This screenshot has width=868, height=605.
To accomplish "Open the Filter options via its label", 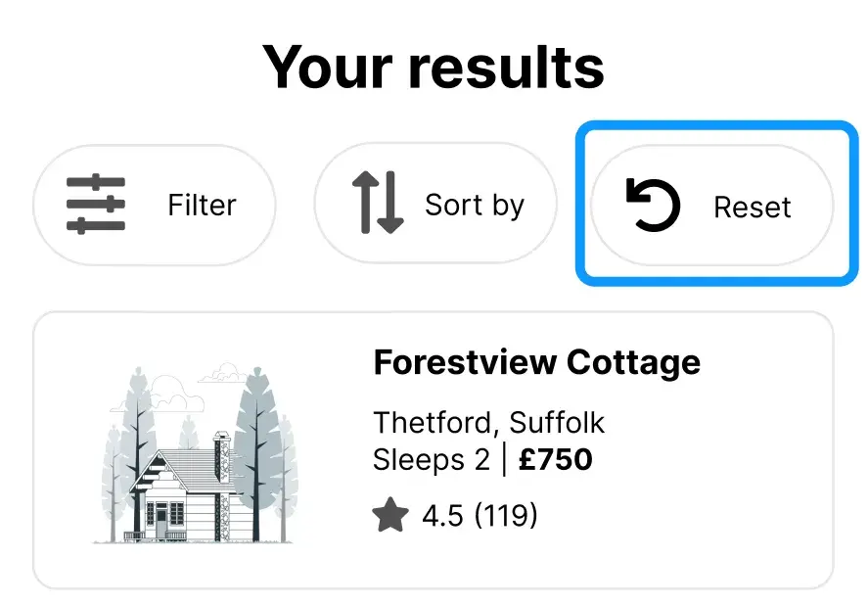I will 202,206.
